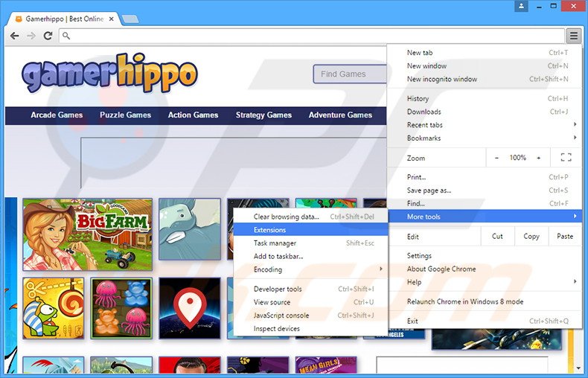Image resolution: width=588 pixels, height=378 pixels.
Task: Open the Big Farm game thumbnail
Action: click(87, 234)
